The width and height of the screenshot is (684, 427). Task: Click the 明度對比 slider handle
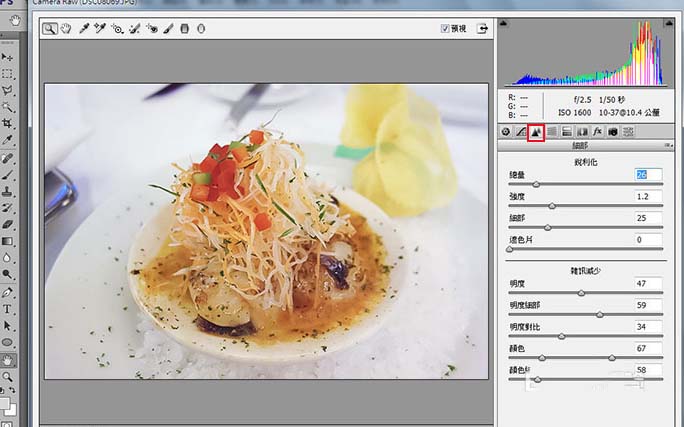[x=561, y=336]
